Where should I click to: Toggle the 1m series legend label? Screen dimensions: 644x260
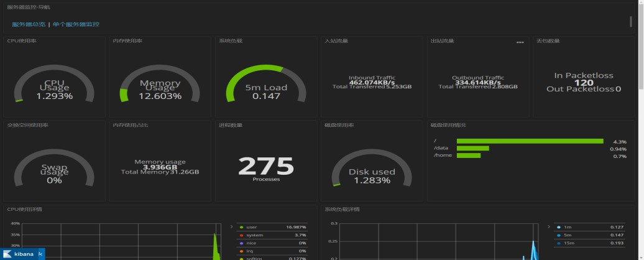click(568, 227)
